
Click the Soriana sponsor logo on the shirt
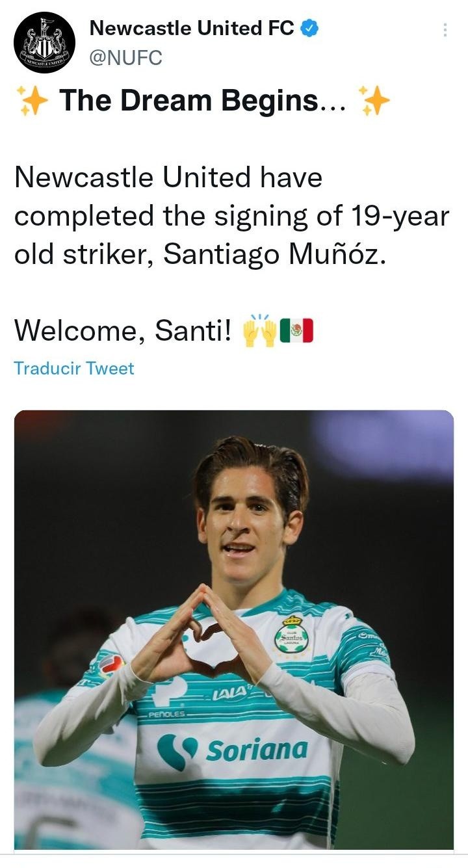233,750
